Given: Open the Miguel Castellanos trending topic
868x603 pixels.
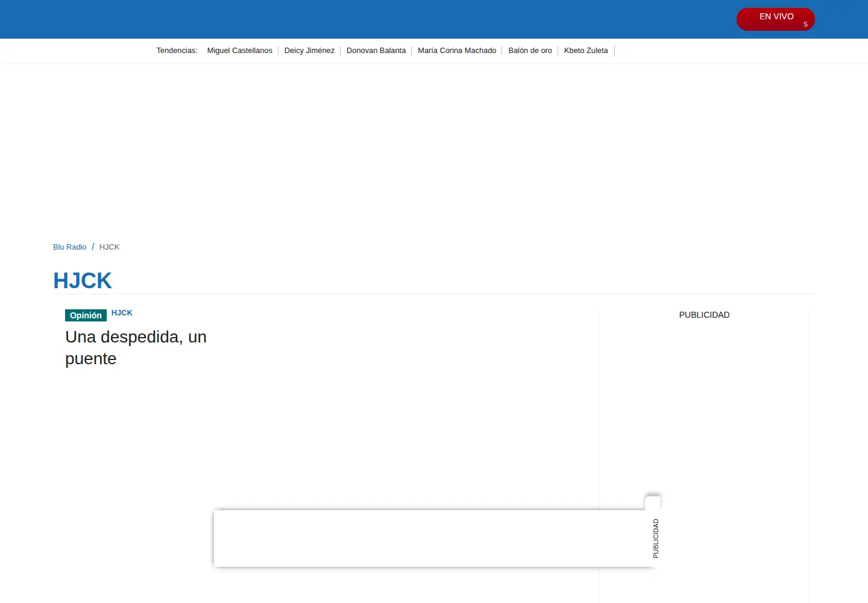Looking at the screenshot, I should 239,51.
